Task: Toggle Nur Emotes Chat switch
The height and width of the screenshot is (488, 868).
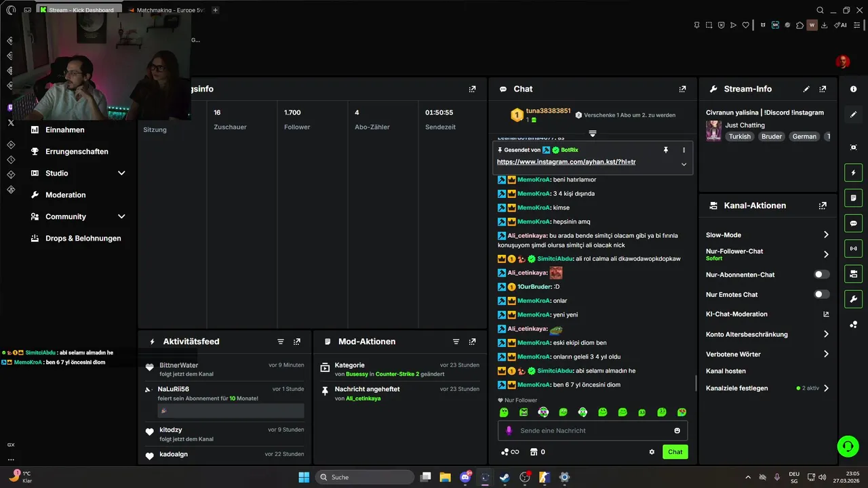Action: [821, 294]
